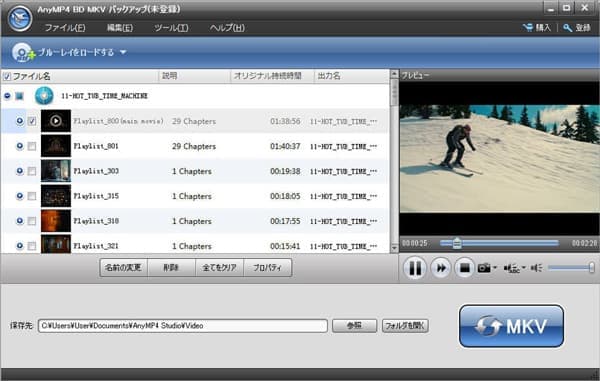Check the Playlist_318 checkbox
The width and height of the screenshot is (600, 381).
coord(32,221)
